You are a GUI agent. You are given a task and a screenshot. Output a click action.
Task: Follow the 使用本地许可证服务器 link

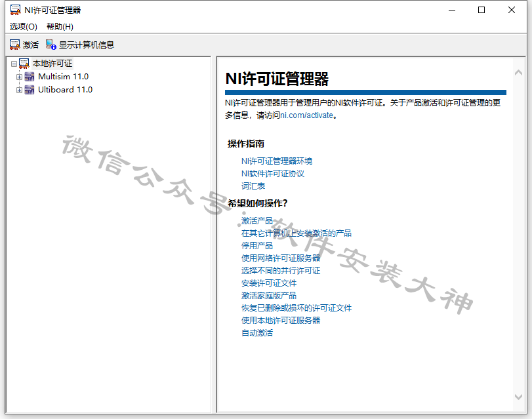click(x=281, y=320)
